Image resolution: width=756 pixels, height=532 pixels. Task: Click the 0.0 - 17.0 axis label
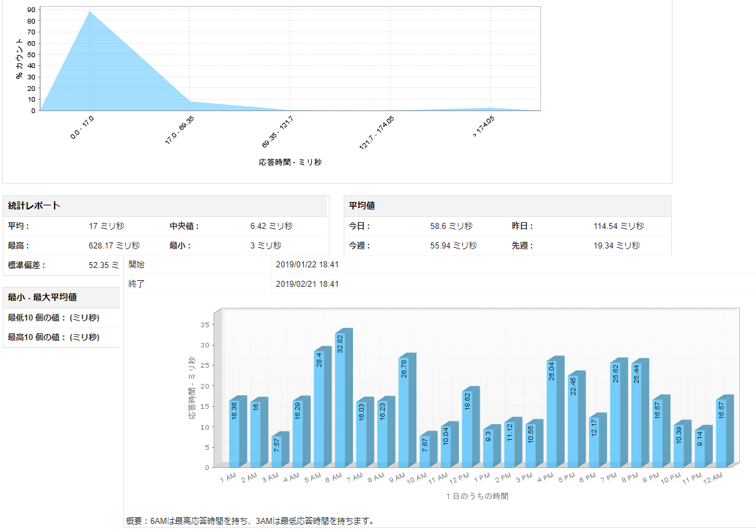click(x=82, y=128)
